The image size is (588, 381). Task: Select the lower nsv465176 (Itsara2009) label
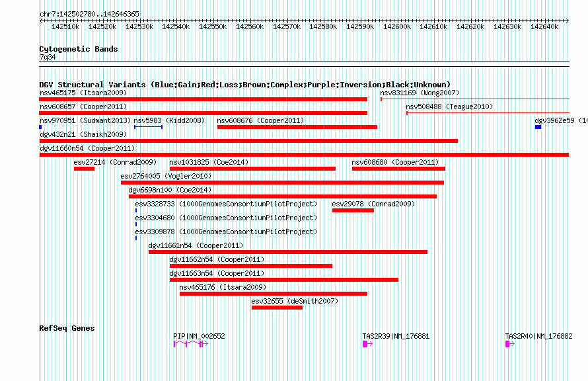click(x=223, y=287)
